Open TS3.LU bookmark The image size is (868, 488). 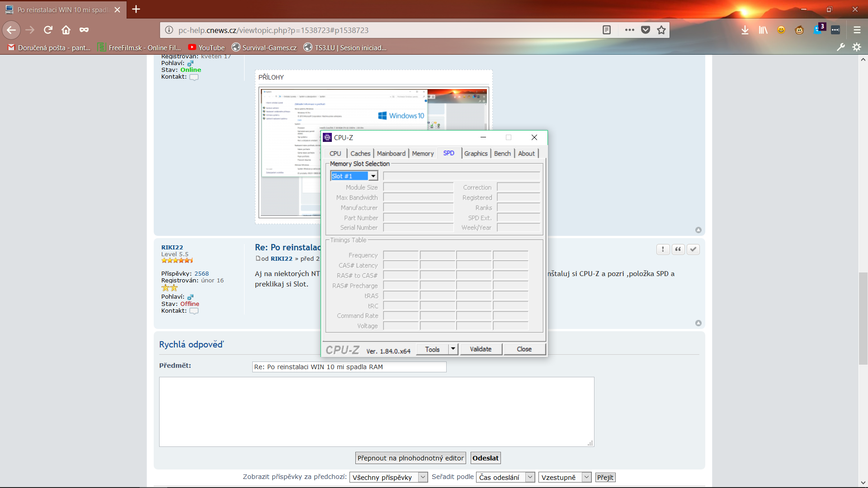click(345, 47)
